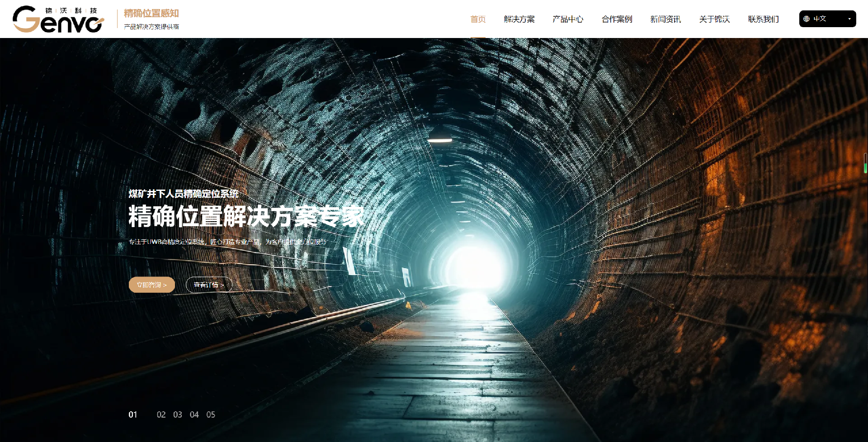The width and height of the screenshot is (868, 442).
Task: Expand the language dropdown arrow
Action: [x=849, y=19]
